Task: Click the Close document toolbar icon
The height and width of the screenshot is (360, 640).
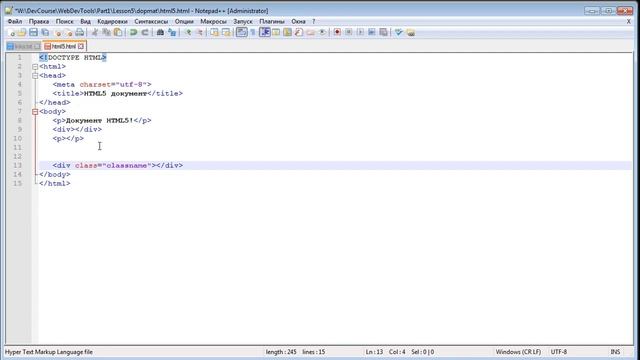Action: click(58, 32)
